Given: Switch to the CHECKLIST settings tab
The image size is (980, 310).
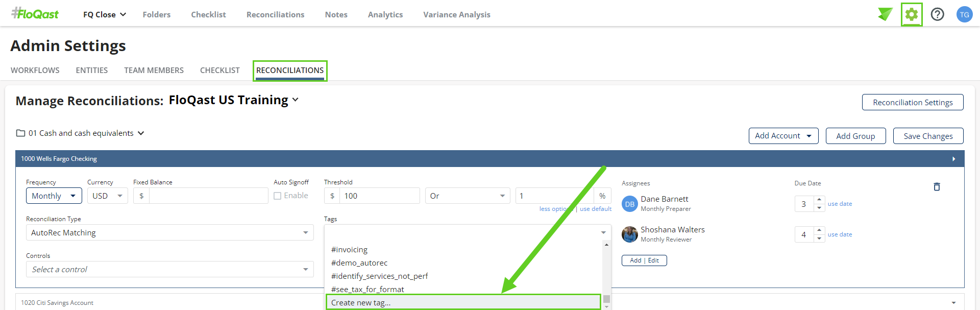Looking at the screenshot, I should click(220, 70).
